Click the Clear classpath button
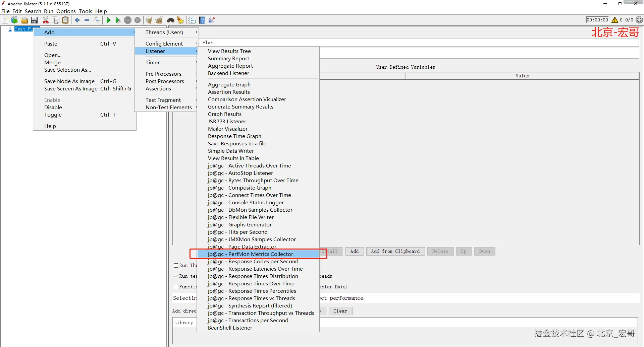Image resolution: width=644 pixels, height=347 pixels. coord(340,311)
